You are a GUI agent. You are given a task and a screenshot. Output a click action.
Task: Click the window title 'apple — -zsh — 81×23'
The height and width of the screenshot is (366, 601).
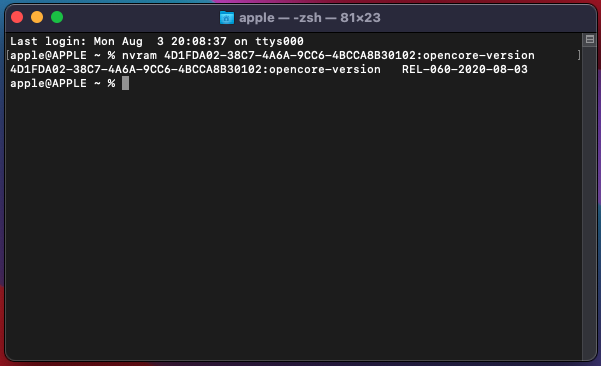click(310, 18)
